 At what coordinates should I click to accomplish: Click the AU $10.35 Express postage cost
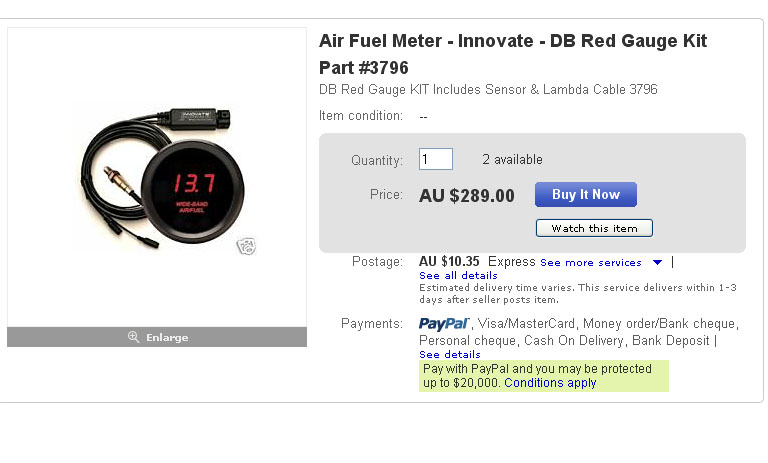pos(477,262)
